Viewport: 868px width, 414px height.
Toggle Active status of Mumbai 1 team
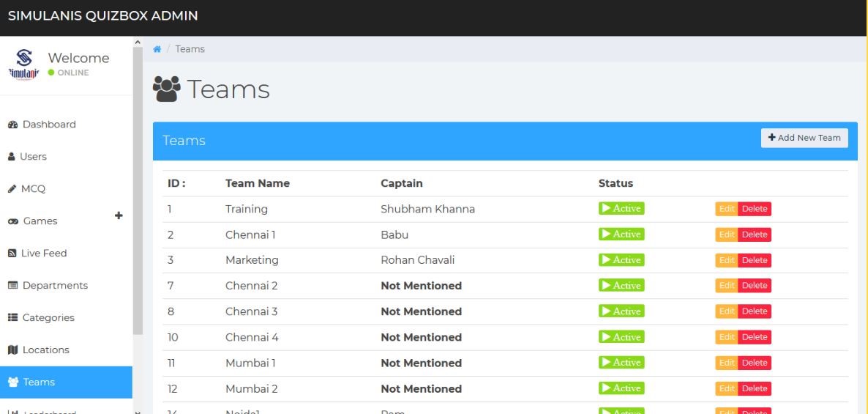621,363
